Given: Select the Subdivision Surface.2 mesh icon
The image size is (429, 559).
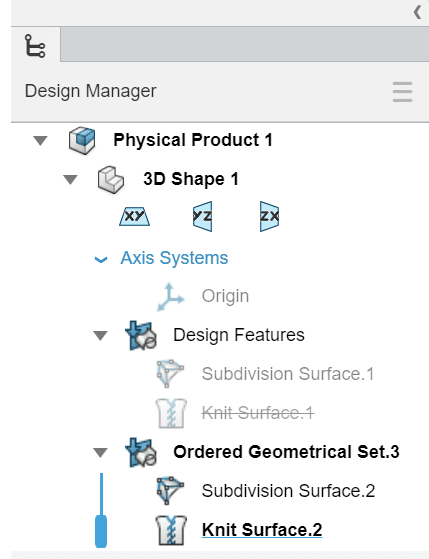Looking at the screenshot, I should click(170, 491).
